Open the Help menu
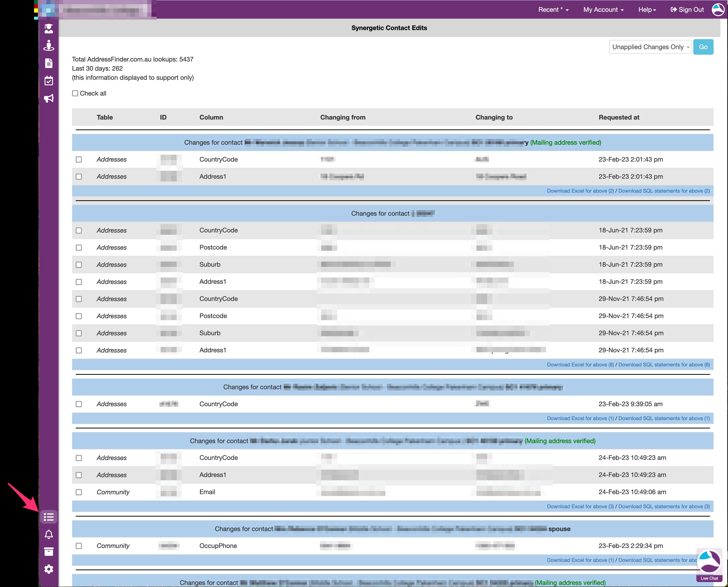 [x=647, y=10]
